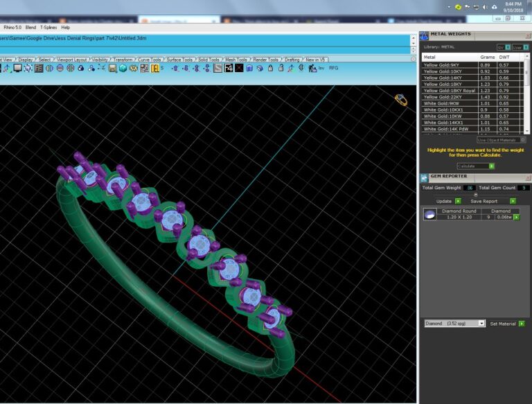
Task: Click the save disk icon in toolbar
Action: pyautogui.click(x=113, y=68)
